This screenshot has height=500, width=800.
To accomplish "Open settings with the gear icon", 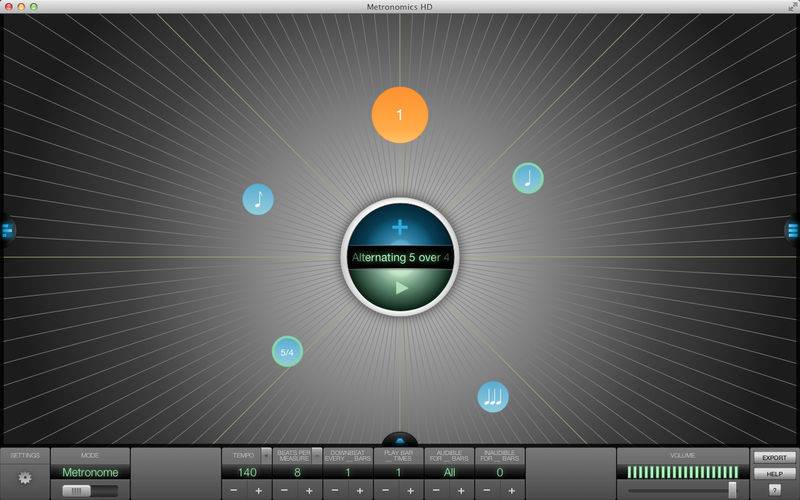I will 24,478.
